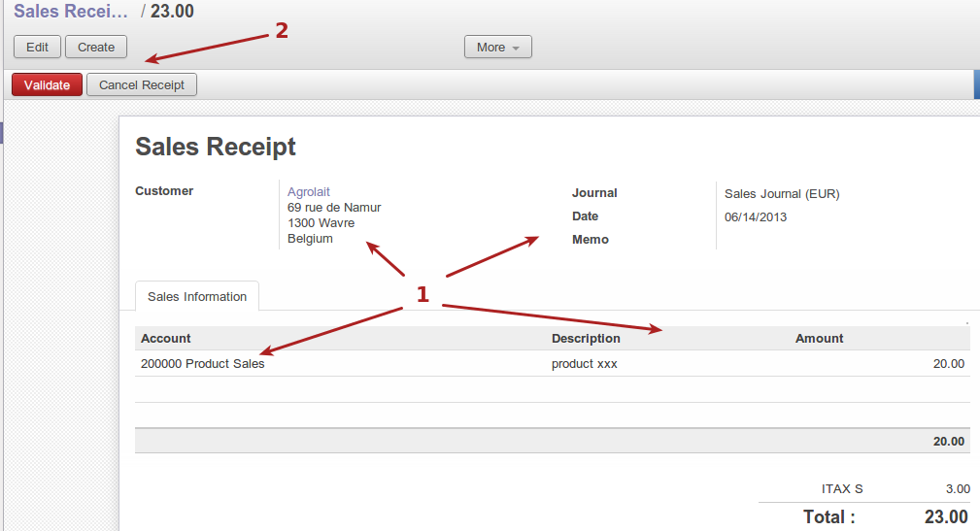The height and width of the screenshot is (531, 980).
Task: Click the Total value 23.00
Action: 945,516
